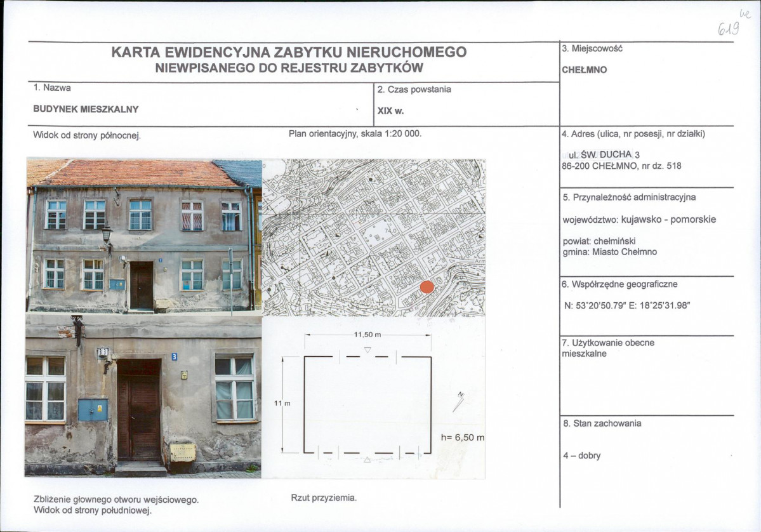Open the orientation map image
This screenshot has height=532, width=761.
click(374, 238)
